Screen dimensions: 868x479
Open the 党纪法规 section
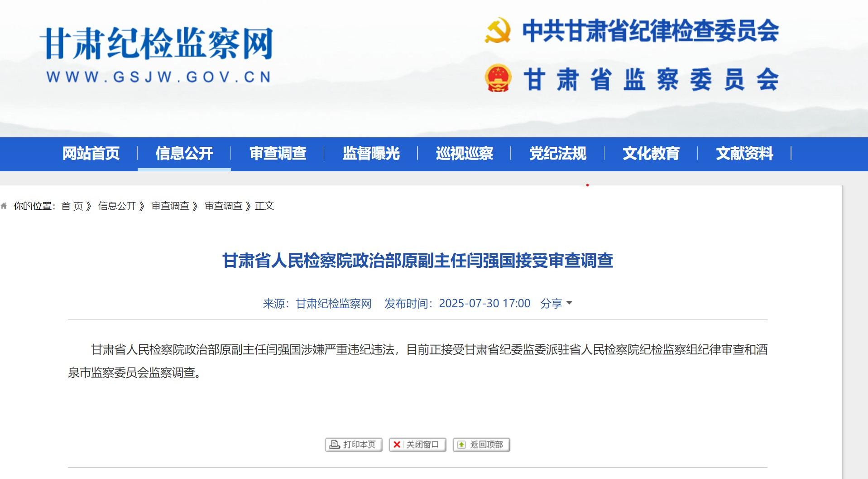coord(557,154)
